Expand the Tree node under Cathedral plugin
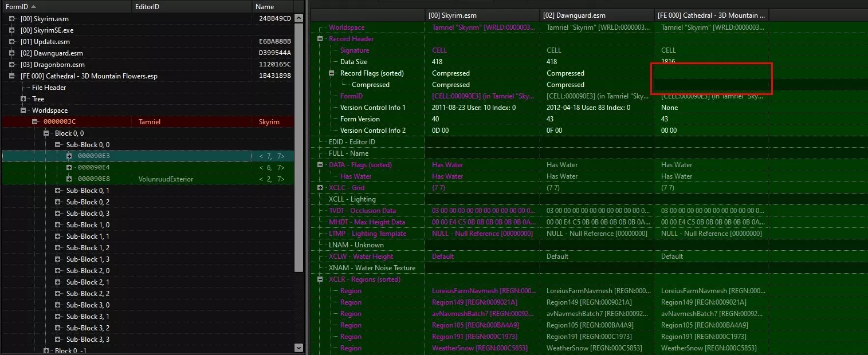This screenshot has width=868, height=355. (23, 99)
